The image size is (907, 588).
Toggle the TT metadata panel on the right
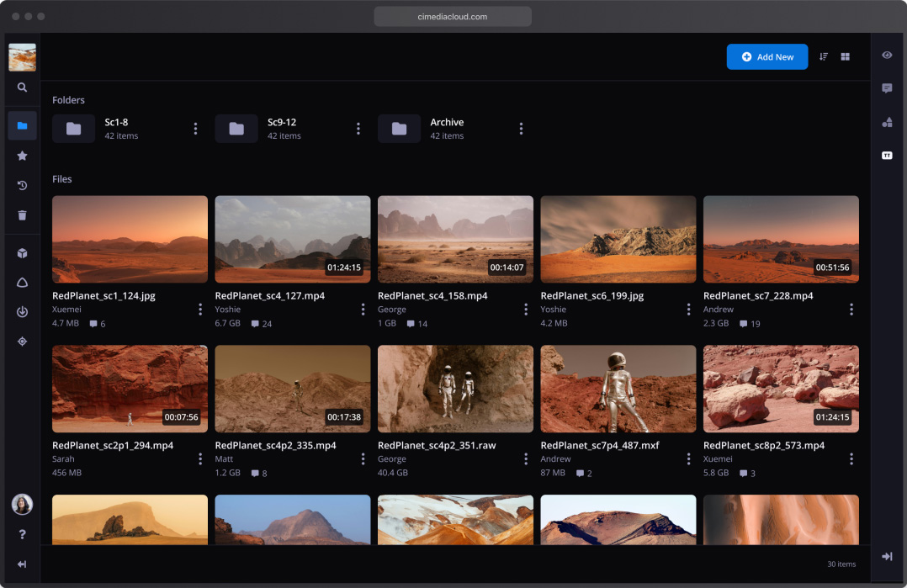click(887, 155)
